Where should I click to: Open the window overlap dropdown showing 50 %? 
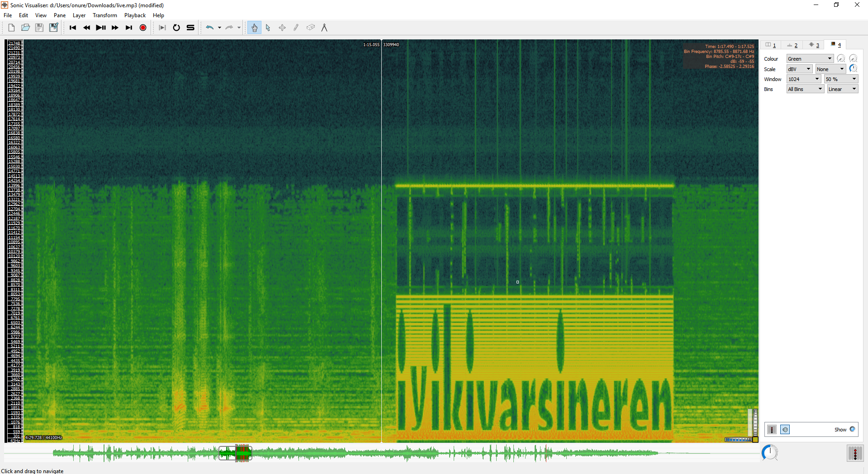[x=841, y=79]
